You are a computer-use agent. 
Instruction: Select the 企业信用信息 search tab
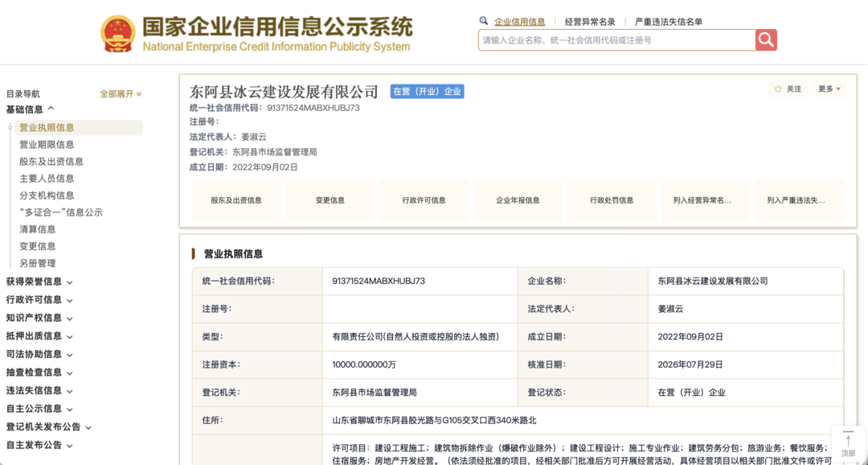click(520, 22)
